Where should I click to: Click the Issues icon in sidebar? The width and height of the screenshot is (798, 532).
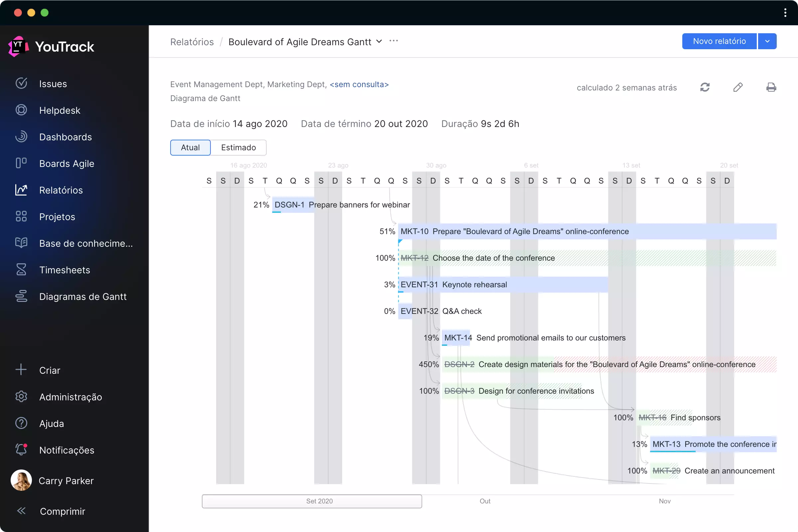pyautogui.click(x=21, y=84)
